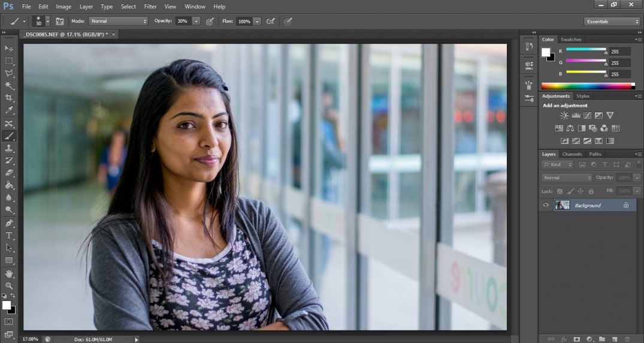Add a Channel Mixer adjustment
Viewport: 644px width, 343px height.
[604, 128]
